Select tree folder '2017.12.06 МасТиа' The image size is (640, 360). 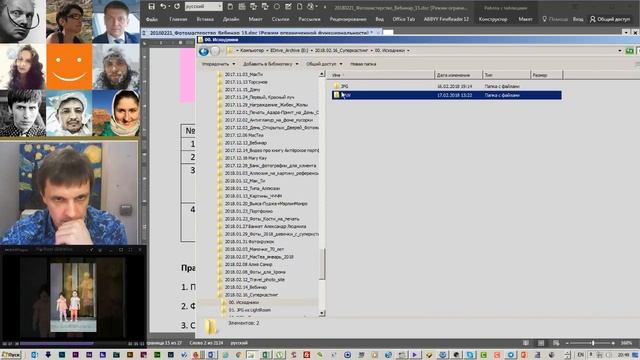[x=244, y=135]
